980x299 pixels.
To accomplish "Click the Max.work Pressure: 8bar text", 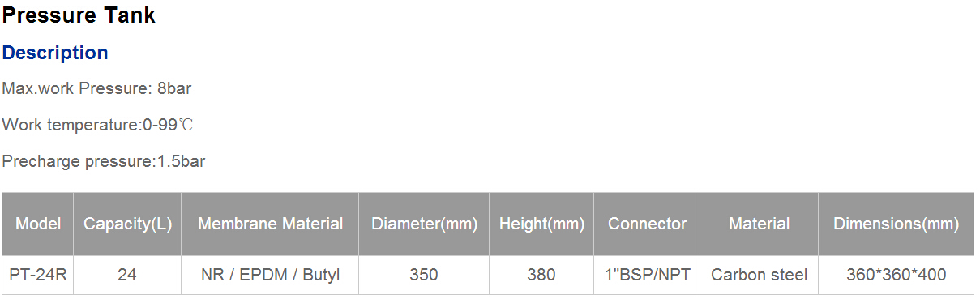I will point(96,88).
